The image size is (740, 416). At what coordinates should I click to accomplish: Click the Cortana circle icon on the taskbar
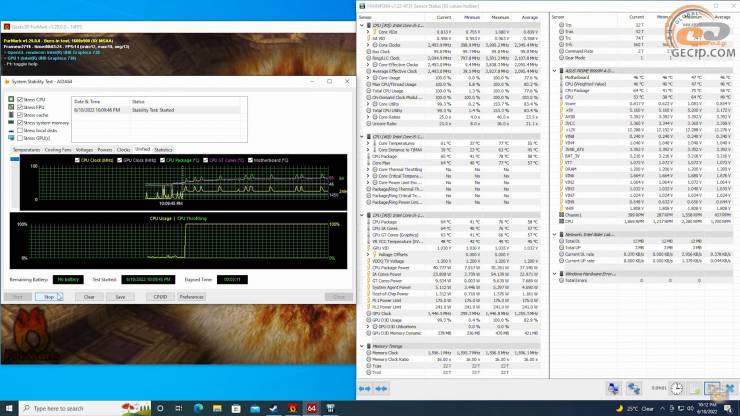coord(160,408)
